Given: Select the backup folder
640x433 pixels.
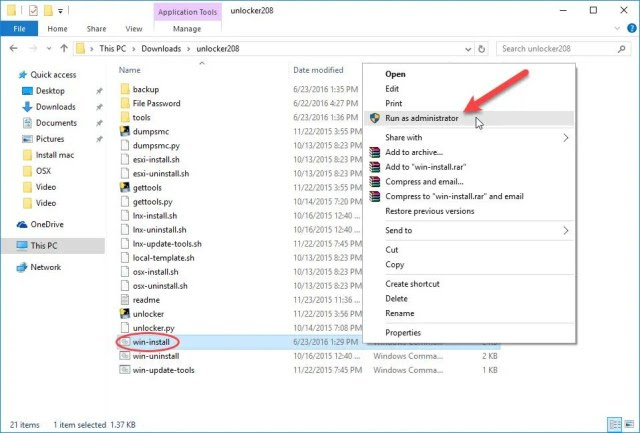Looking at the screenshot, I should point(146,89).
